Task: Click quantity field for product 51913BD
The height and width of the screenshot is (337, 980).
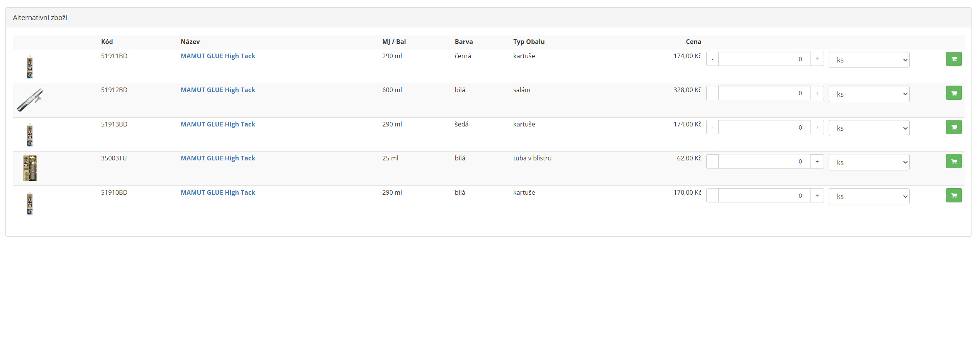Action: tap(764, 127)
